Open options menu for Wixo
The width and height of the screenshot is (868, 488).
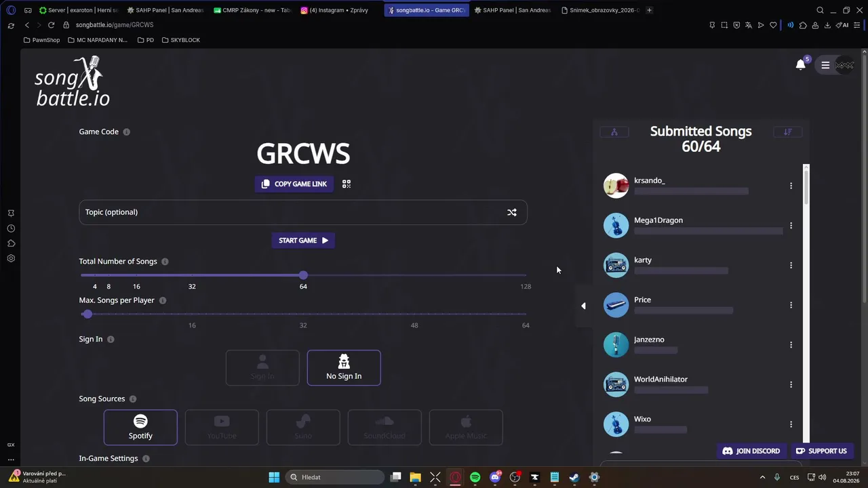click(x=791, y=424)
